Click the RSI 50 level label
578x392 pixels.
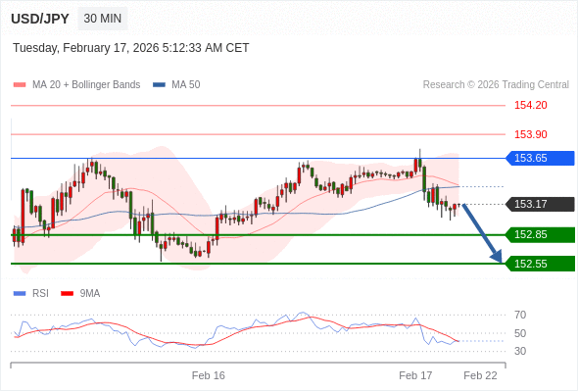(520, 333)
